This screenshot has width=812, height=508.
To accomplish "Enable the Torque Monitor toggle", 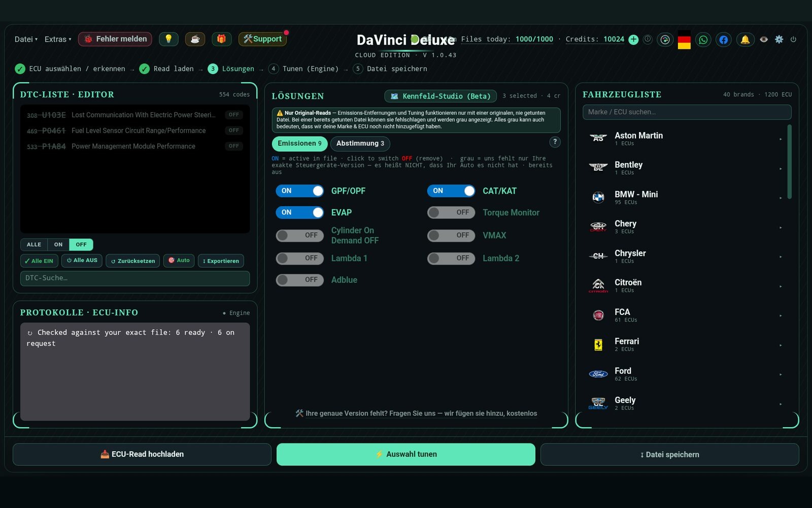I will [451, 212].
